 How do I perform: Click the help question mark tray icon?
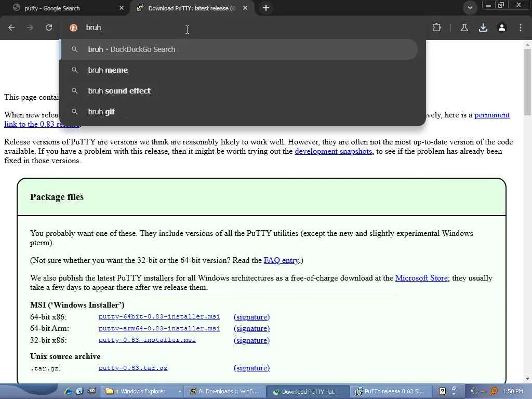coord(442,391)
